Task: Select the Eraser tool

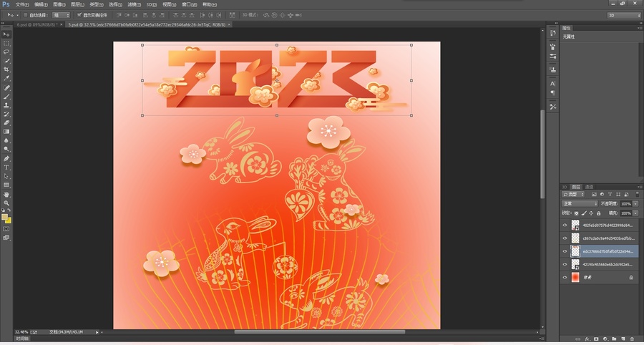Action: click(x=6, y=123)
